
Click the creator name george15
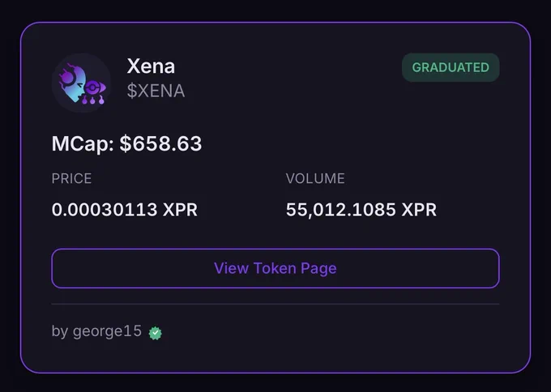107,331
